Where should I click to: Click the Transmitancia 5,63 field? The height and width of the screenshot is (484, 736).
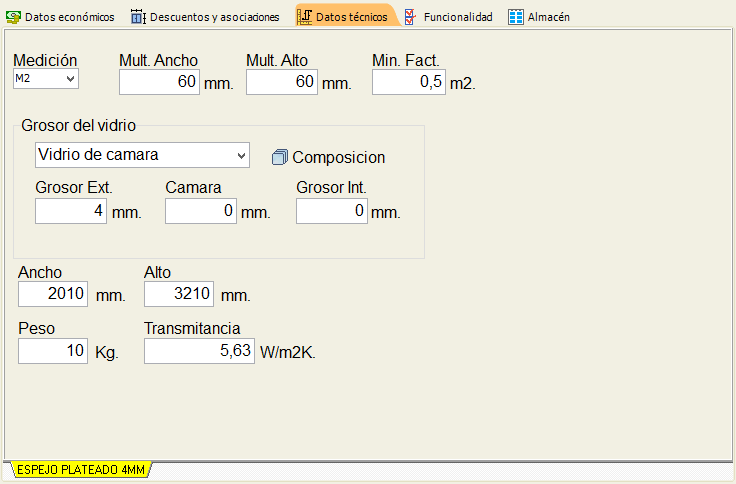[199, 351]
